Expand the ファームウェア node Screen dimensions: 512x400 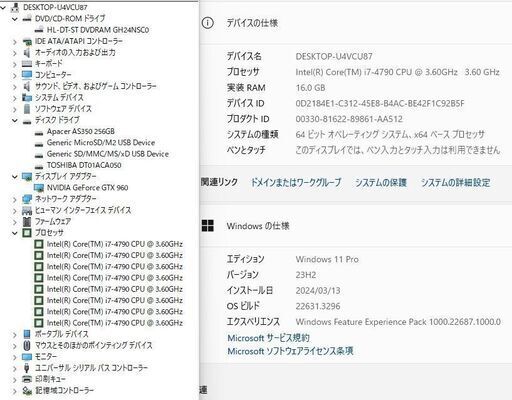[15, 222]
